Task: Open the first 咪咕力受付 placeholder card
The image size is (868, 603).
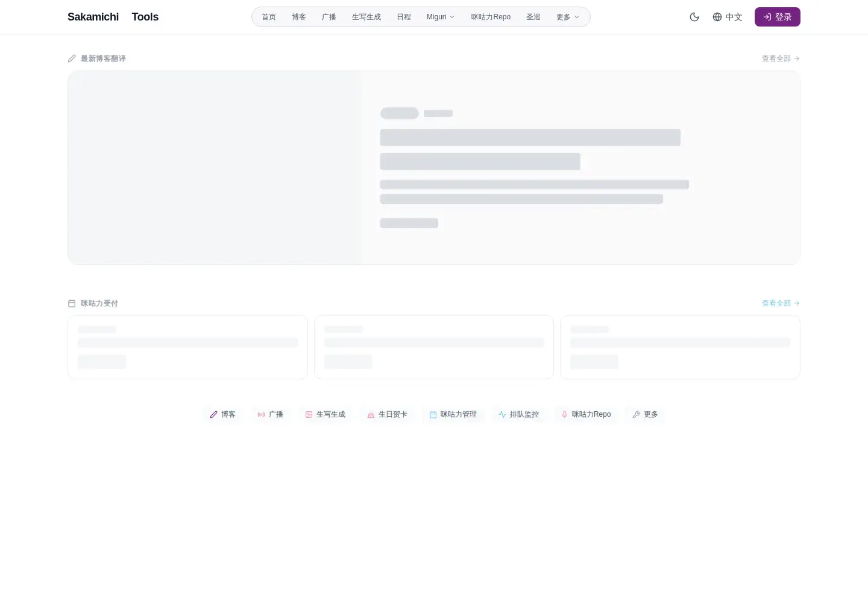Action: point(187,347)
